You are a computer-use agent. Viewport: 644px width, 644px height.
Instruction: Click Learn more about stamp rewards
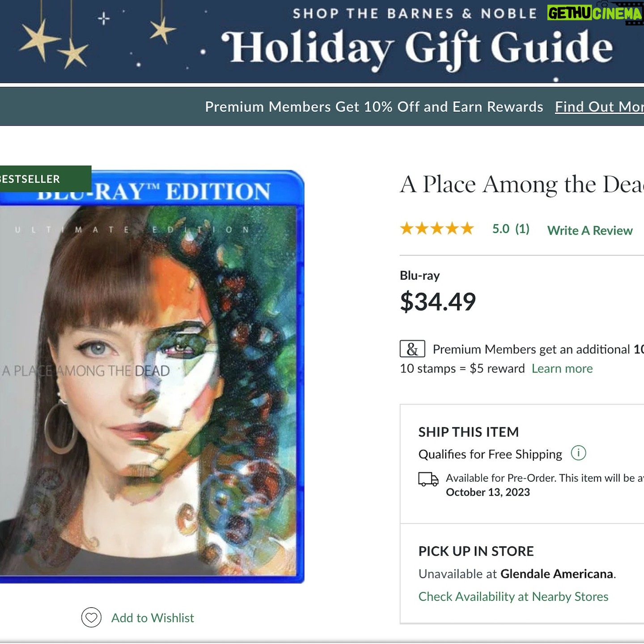pyautogui.click(x=562, y=369)
